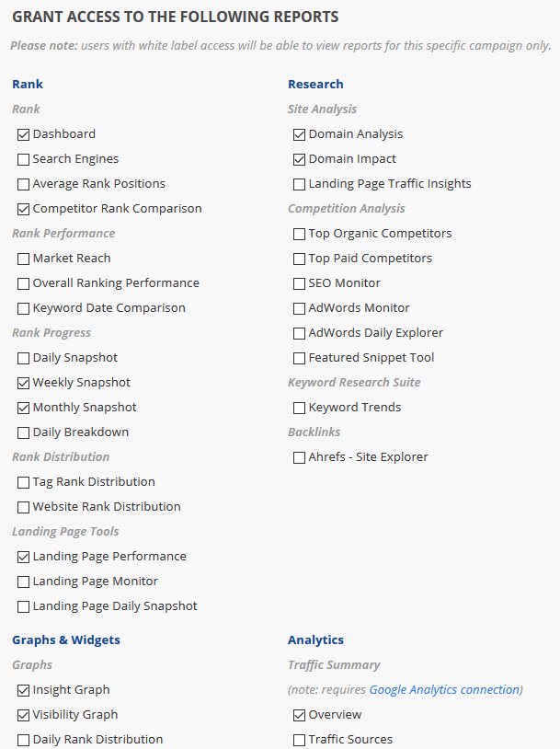
Task: Uncheck the Visibility Graph checkbox
Action: [24, 715]
